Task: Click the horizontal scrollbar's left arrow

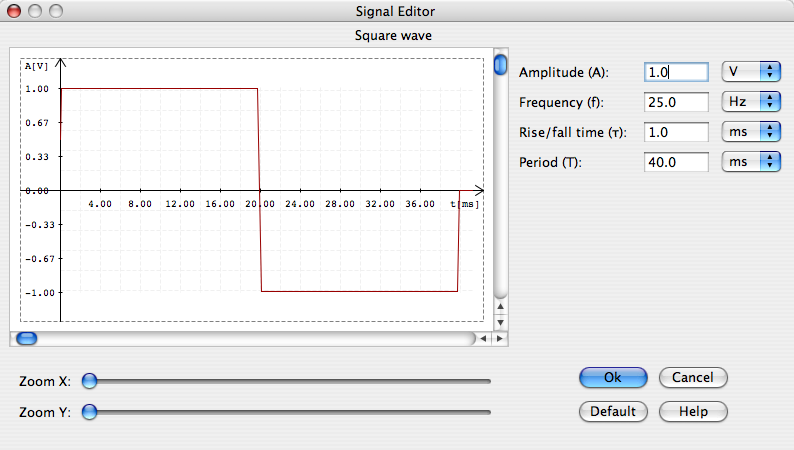Action: pos(484,339)
